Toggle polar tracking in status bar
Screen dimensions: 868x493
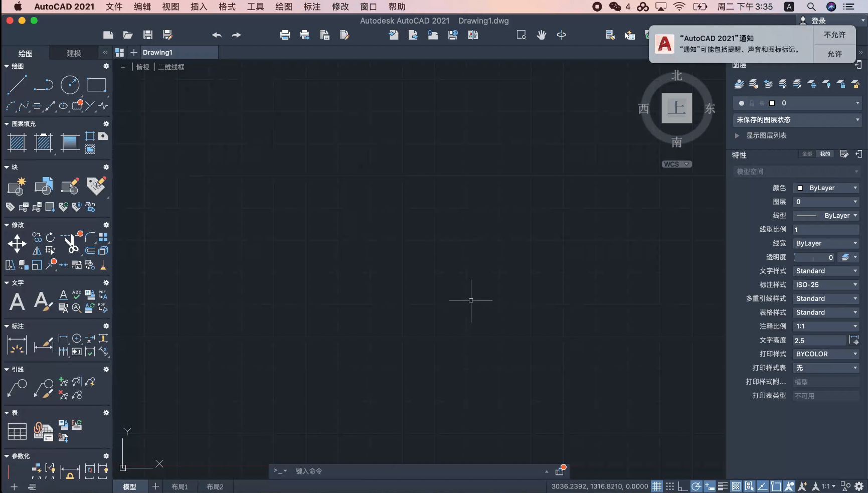pyautogui.click(x=696, y=486)
